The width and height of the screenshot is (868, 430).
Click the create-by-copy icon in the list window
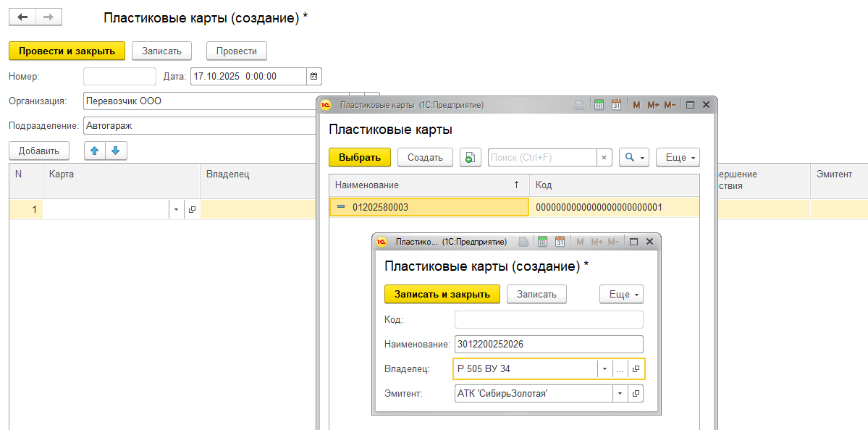tap(471, 157)
